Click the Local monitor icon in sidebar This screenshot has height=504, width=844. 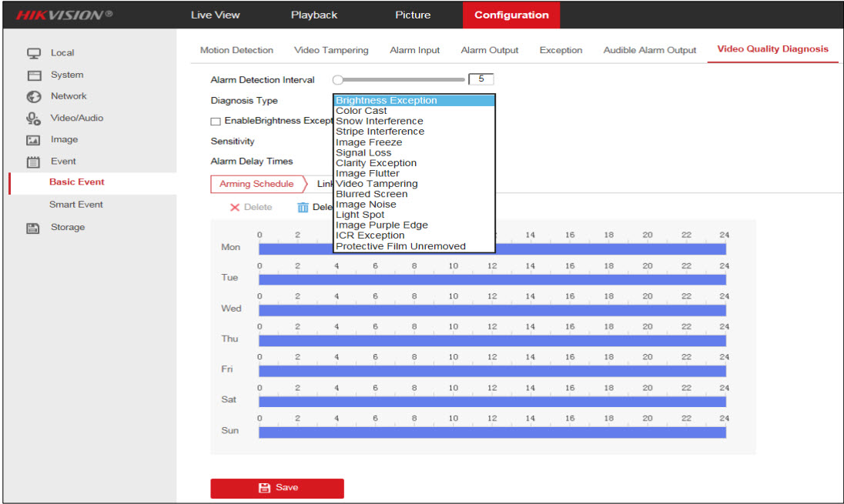coord(34,53)
